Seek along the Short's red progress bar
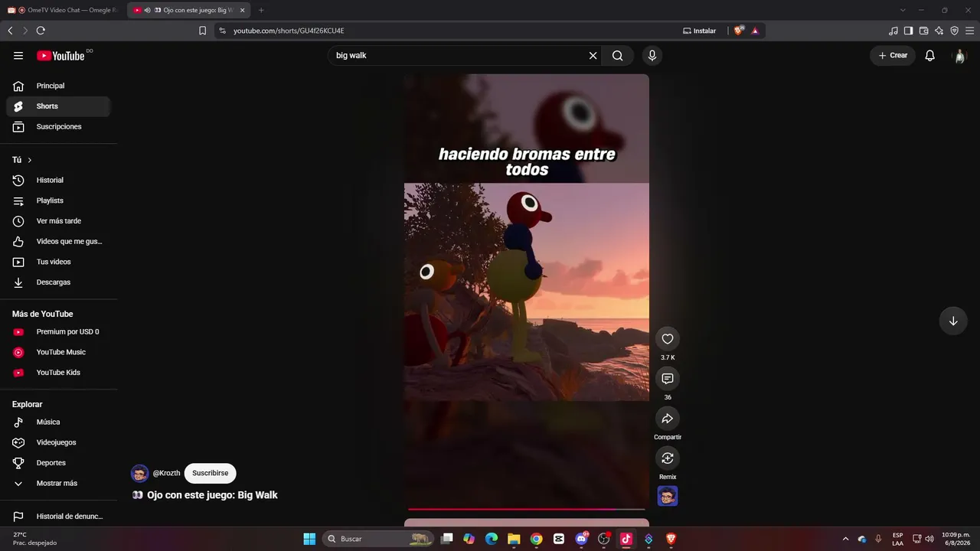 (527, 509)
